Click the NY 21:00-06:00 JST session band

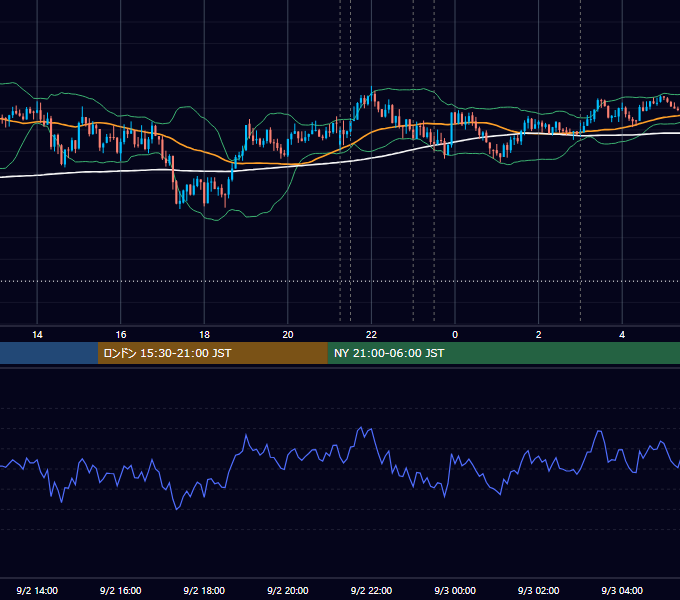[503, 353]
